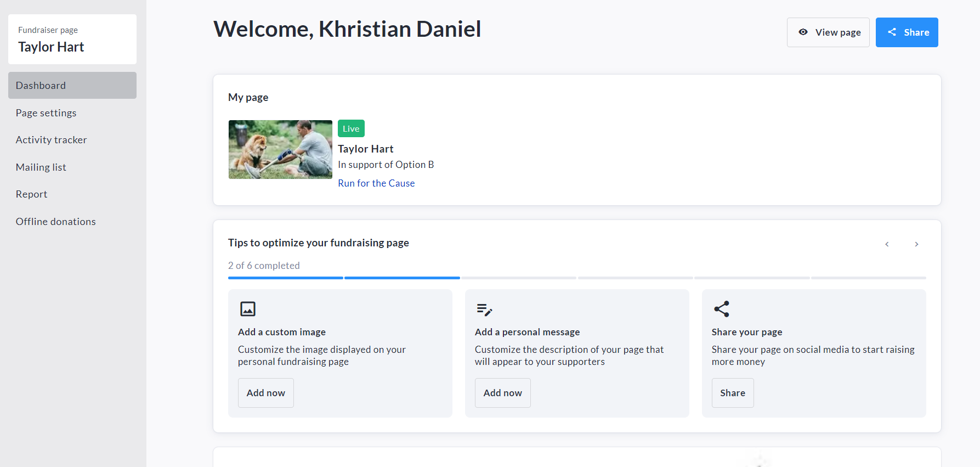
Task: Go to Activity tracker
Action: [x=52, y=140]
